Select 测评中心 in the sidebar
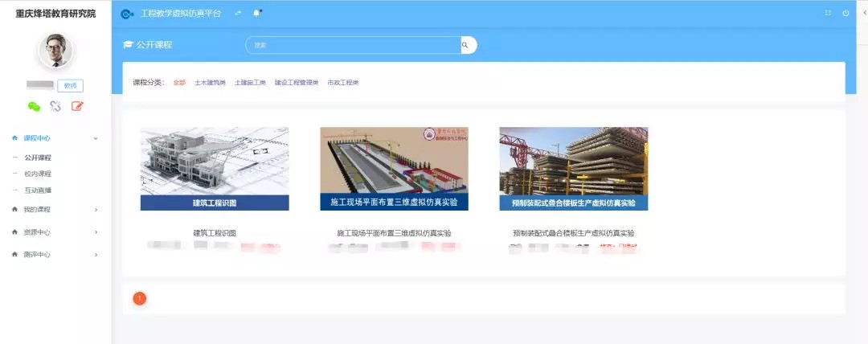Image resolution: width=868 pixels, height=344 pixels. (36, 255)
